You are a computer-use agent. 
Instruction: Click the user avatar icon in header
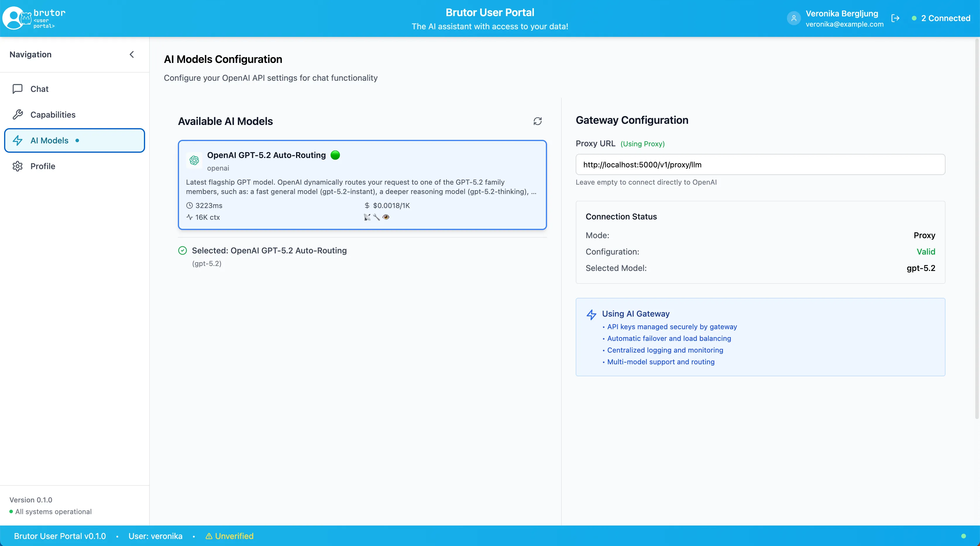coord(794,18)
